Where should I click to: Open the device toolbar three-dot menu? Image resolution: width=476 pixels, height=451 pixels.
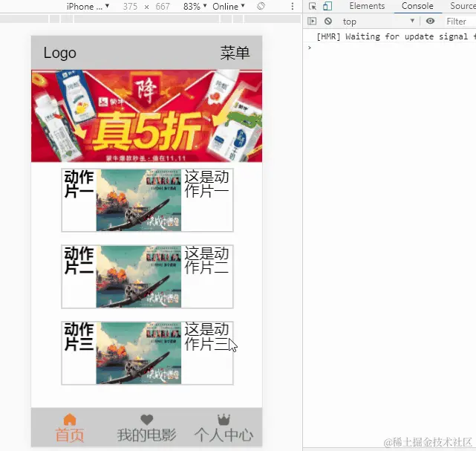point(293,7)
